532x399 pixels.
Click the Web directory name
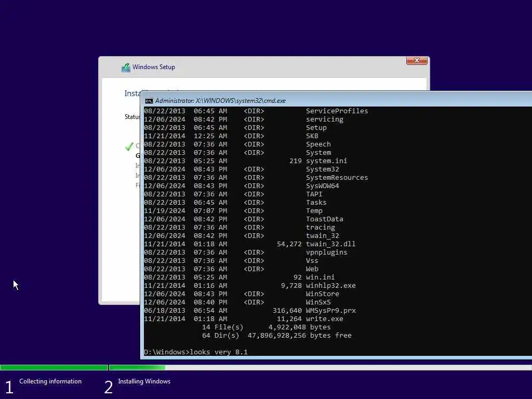(312, 269)
